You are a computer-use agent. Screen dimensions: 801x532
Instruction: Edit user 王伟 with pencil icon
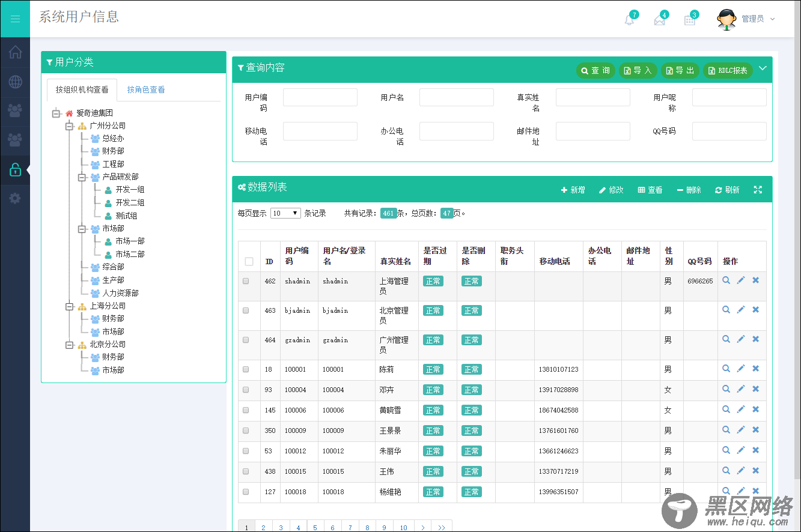pos(741,471)
